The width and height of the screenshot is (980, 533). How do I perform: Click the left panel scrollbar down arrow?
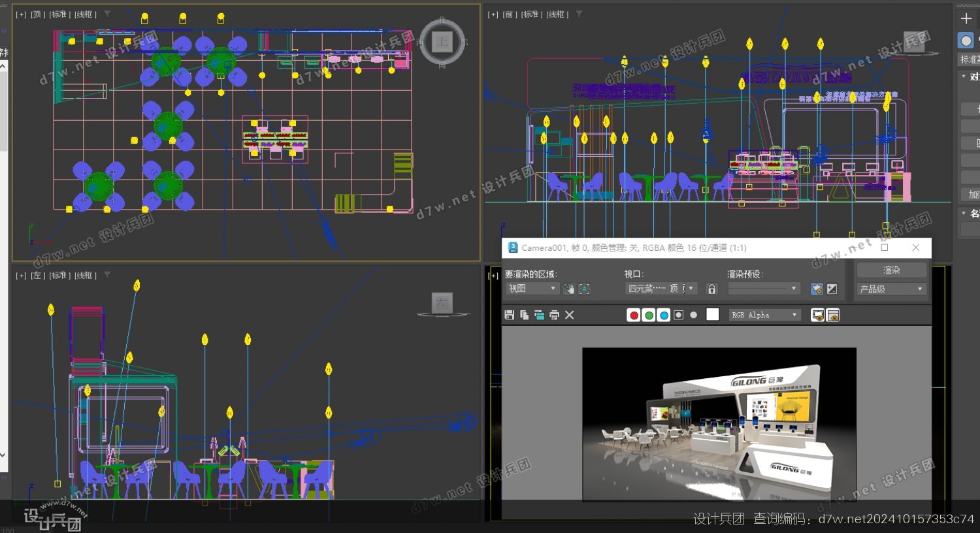click(3, 455)
